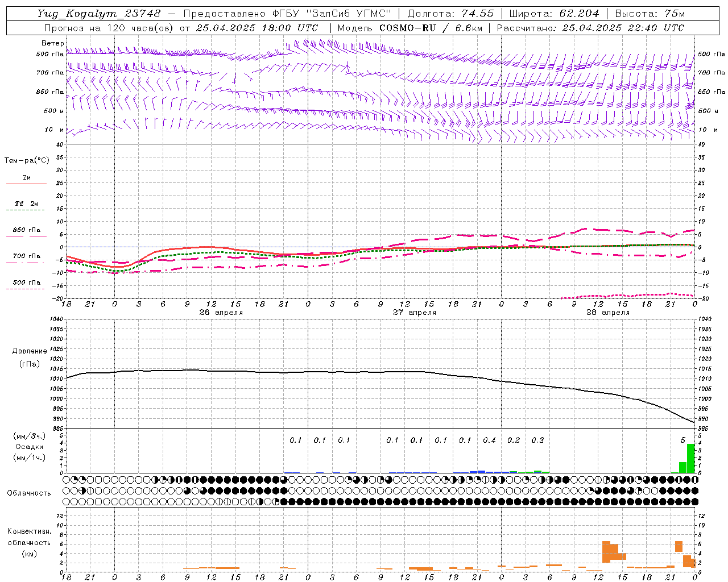Select the Рассчитано: 25.04.2025 22:40 UTC text
The height and width of the screenshot is (582, 728).
click(x=590, y=28)
